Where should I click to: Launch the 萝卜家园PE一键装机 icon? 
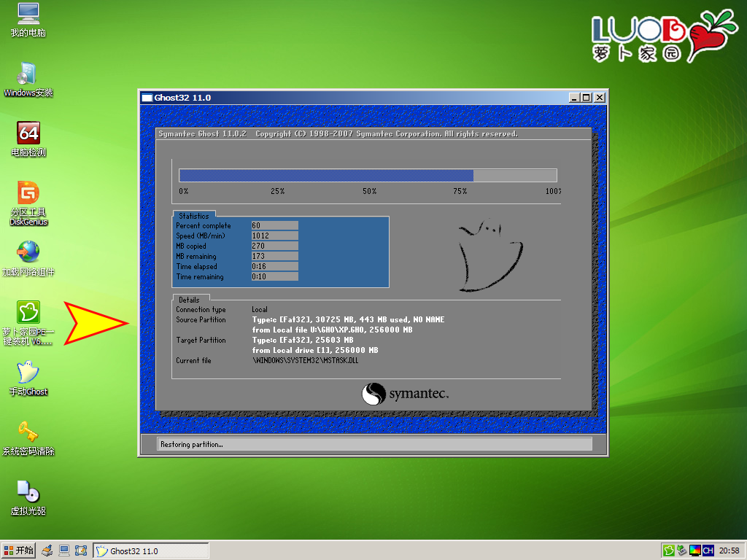click(x=28, y=312)
